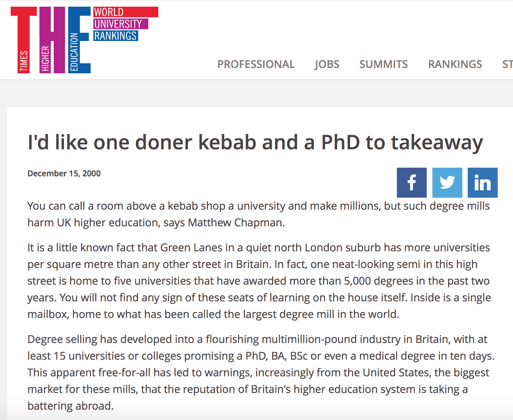513x420 pixels.
Task: Click the blue RANKINGS banner label
Action: point(116,35)
